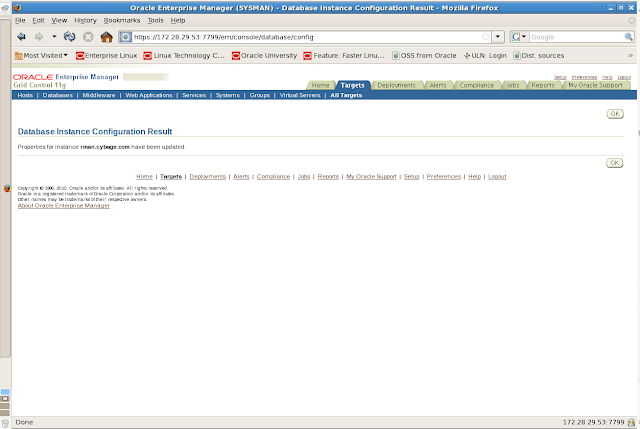Open the Oracle University bookmark

tap(264, 56)
